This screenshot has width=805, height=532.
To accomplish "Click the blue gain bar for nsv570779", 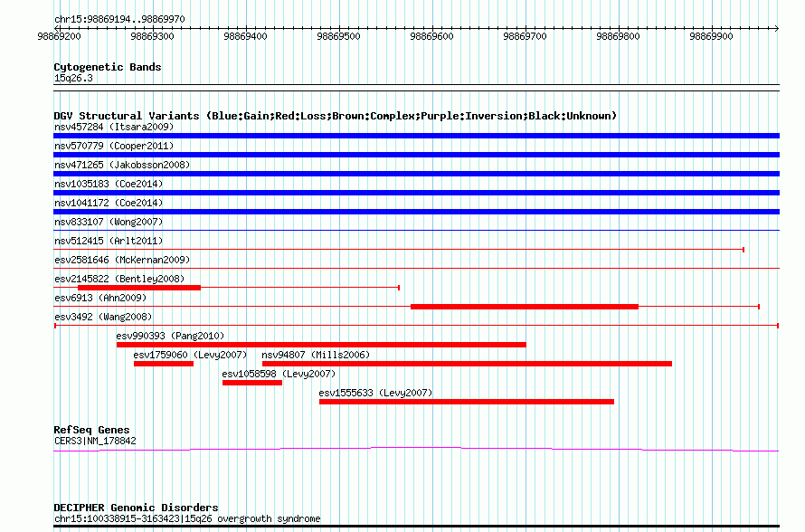I will pos(416,155).
